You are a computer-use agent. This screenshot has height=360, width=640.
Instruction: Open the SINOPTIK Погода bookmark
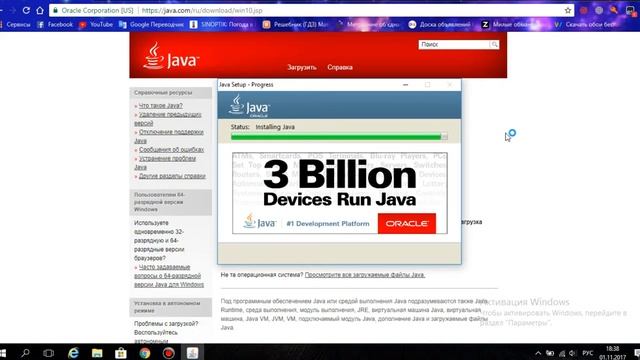pos(222,24)
